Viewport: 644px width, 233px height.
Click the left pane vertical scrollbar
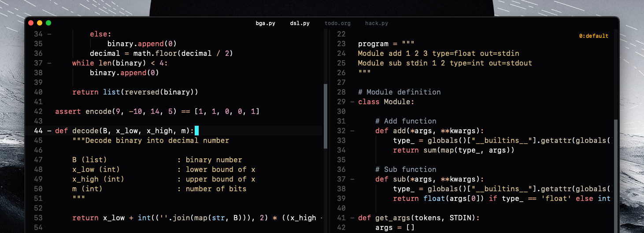326,116
